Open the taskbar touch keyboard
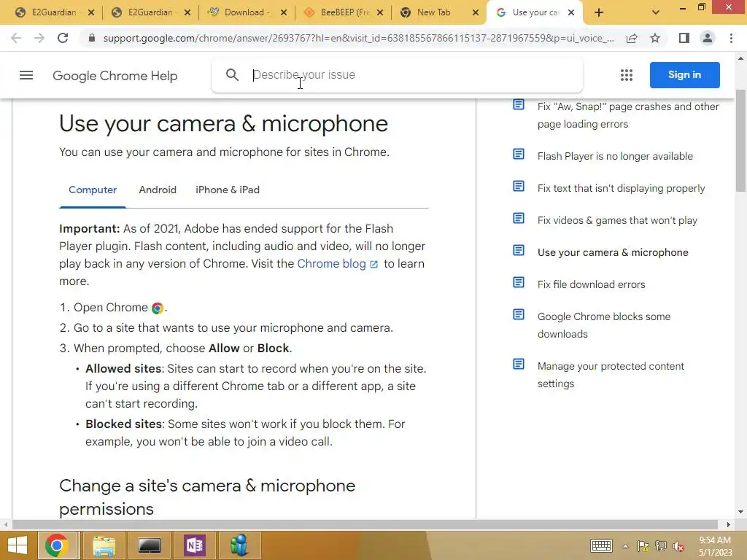747x560 pixels. pyautogui.click(x=601, y=545)
